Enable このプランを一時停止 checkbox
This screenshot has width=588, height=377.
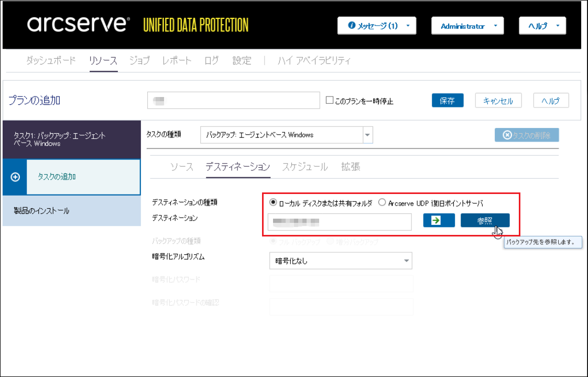tap(330, 101)
